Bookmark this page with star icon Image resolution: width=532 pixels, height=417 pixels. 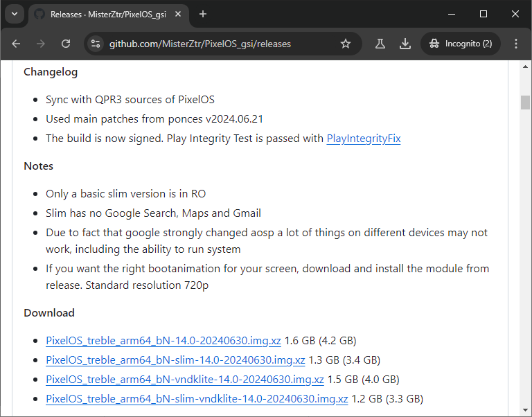click(346, 44)
